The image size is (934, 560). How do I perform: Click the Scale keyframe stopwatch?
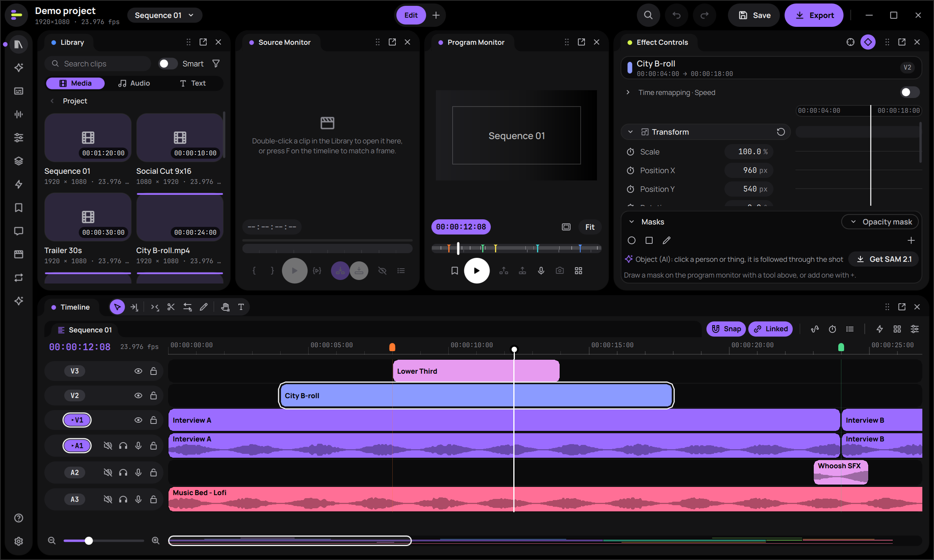tap(630, 152)
